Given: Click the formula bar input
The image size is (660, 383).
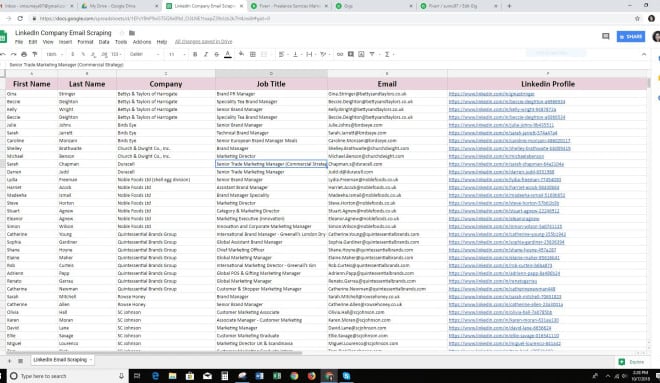Looking at the screenshot, I should click(x=328, y=65).
